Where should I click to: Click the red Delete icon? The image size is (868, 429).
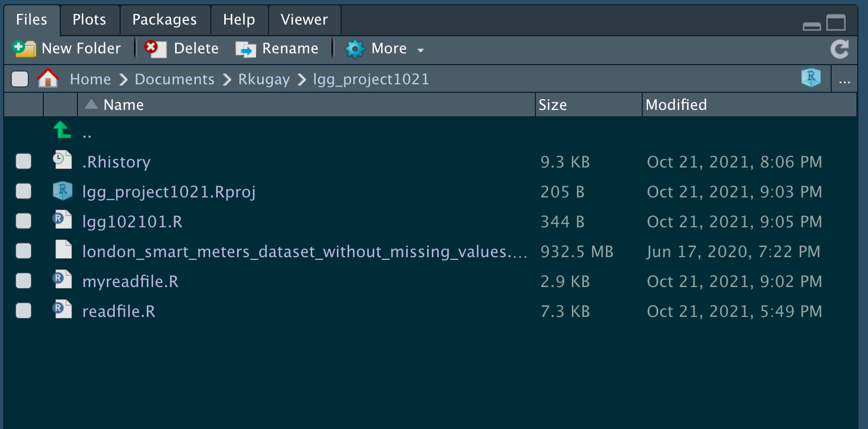155,49
